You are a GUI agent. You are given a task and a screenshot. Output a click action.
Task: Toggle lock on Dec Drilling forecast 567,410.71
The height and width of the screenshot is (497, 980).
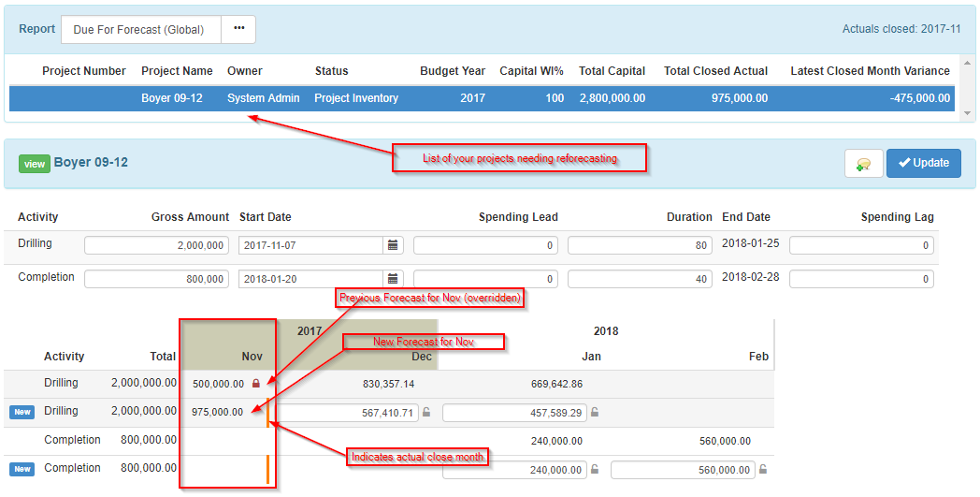point(427,412)
